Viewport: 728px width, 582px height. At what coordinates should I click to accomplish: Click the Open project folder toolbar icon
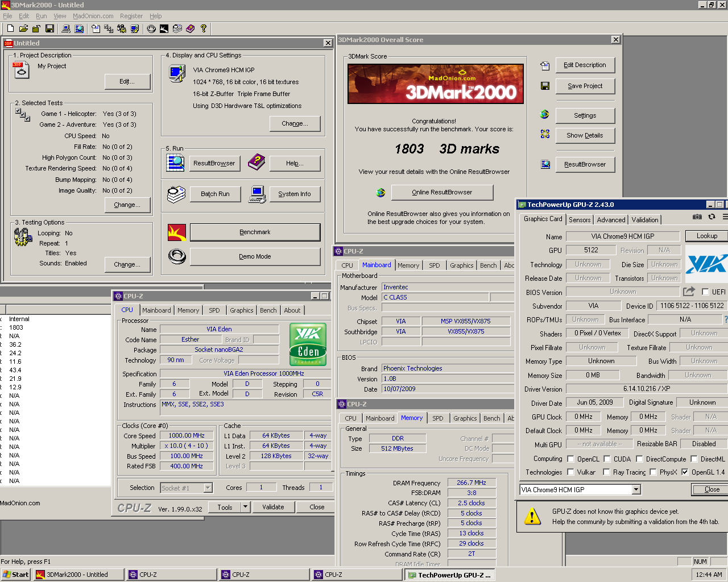tap(23, 28)
